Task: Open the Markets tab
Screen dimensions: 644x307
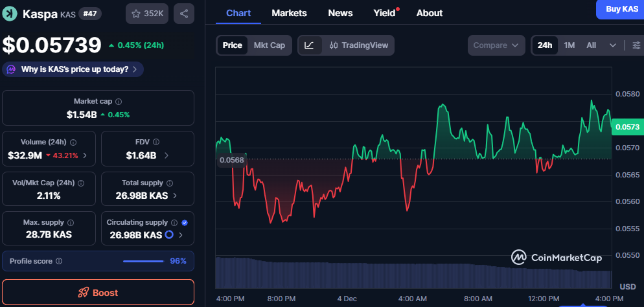Action: [x=289, y=13]
